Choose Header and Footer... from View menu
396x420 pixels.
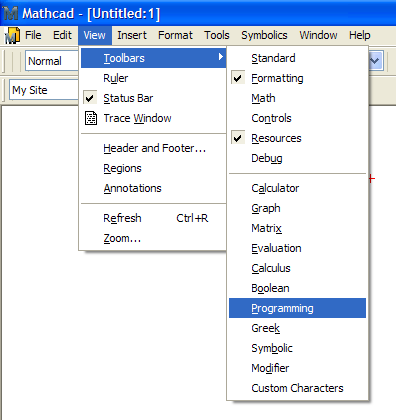pyautogui.click(x=153, y=148)
